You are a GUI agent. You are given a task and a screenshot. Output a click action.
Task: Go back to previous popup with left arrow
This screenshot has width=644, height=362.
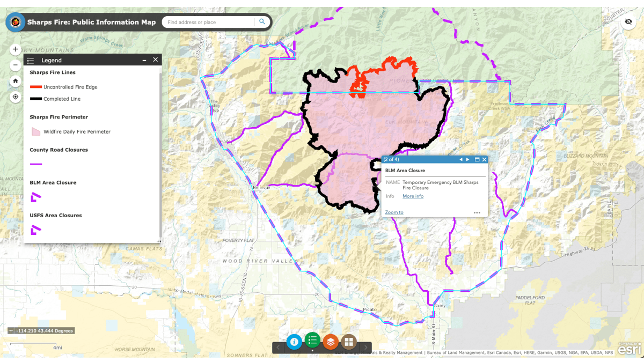[460, 159]
